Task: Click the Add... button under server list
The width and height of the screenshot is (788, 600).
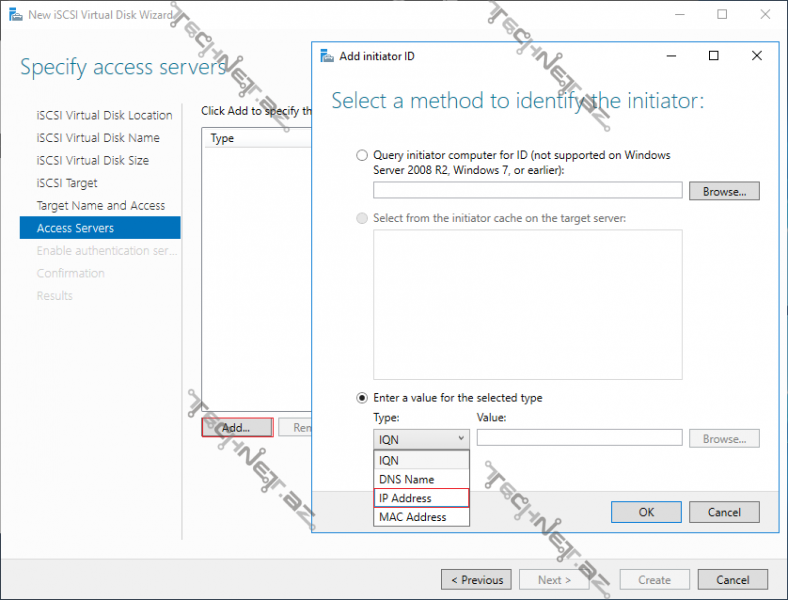Action: tap(236, 427)
